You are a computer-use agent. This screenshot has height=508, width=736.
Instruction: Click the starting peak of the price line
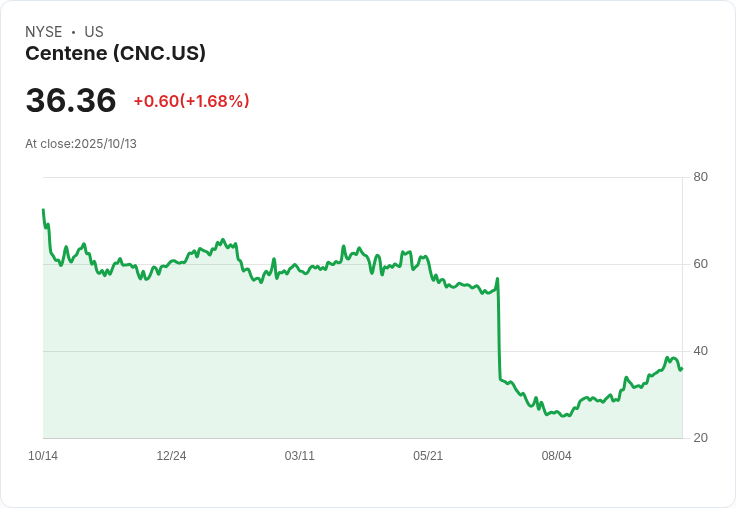pyautogui.click(x=43, y=210)
